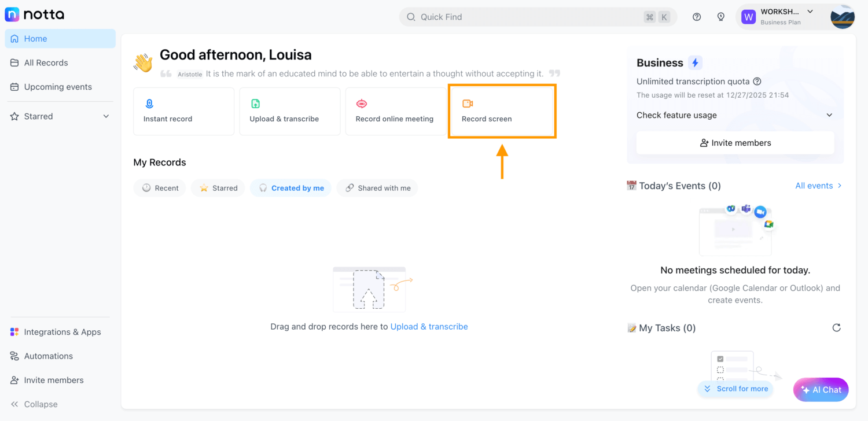Expand the Starred section chevron
This screenshot has height=421, width=868.
106,116
